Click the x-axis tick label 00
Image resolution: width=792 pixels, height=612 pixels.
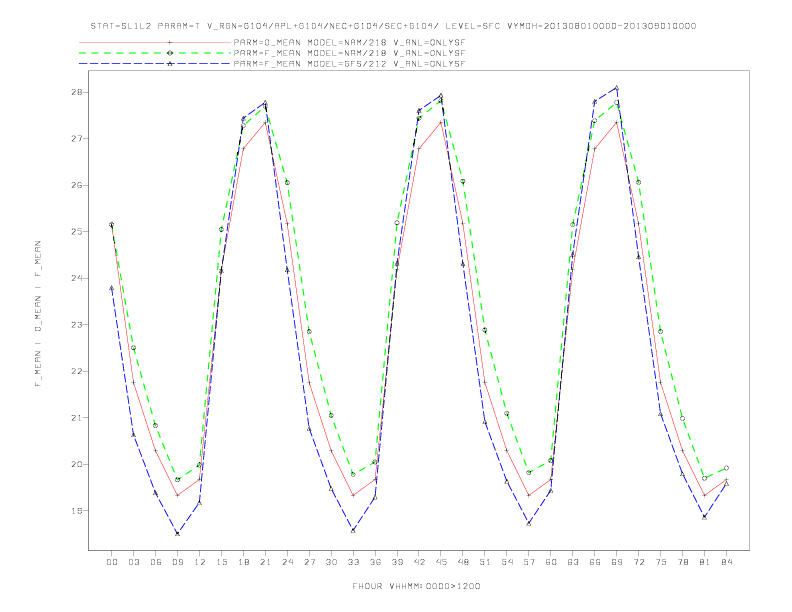[x=112, y=562]
